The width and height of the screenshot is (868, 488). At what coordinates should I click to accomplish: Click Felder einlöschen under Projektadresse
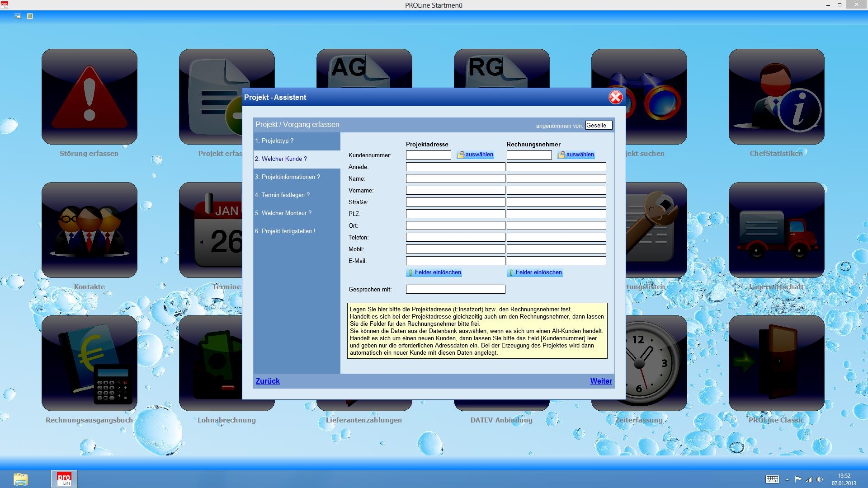[434, 272]
